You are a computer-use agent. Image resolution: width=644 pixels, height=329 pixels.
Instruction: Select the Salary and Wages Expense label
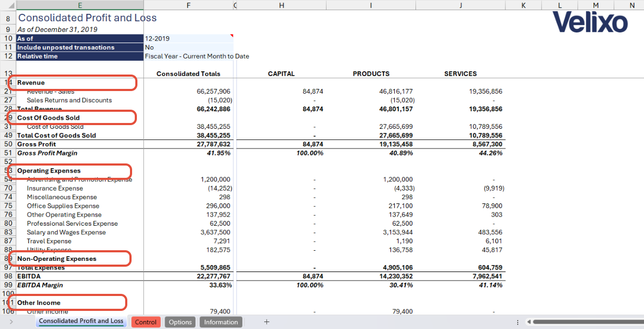coord(66,232)
